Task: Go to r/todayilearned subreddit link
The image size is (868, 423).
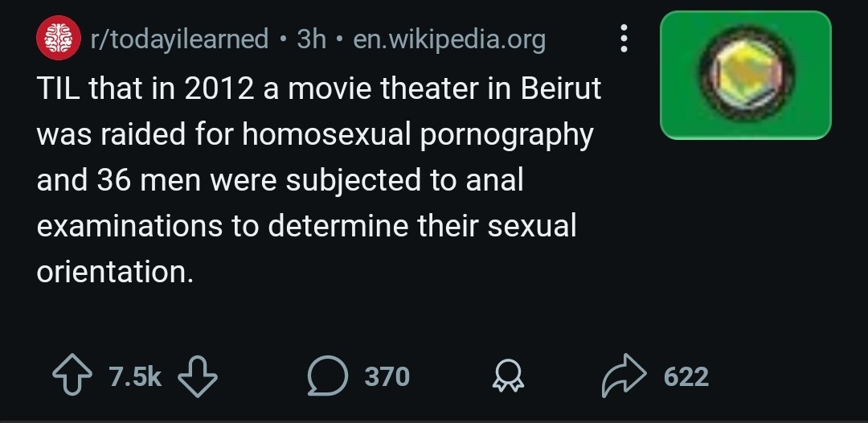Action: (180, 39)
